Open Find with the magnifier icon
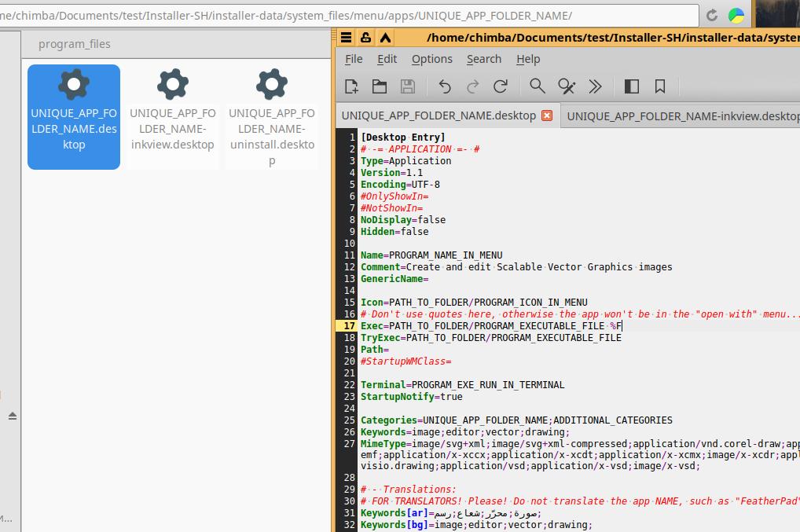This screenshot has width=800, height=532. pyautogui.click(x=538, y=86)
